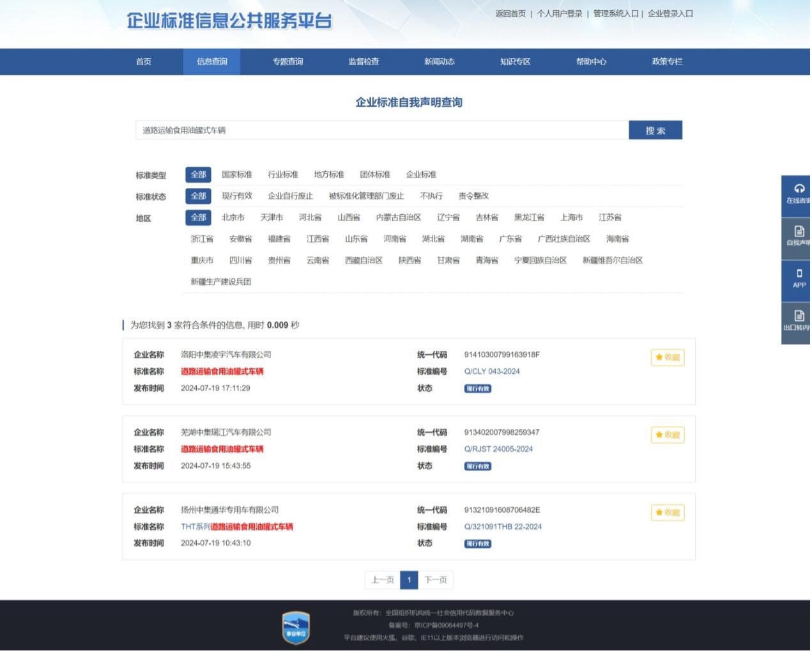The image size is (812, 652).
Task: Click 企业登录入口 at the top right
Action: tap(670, 13)
